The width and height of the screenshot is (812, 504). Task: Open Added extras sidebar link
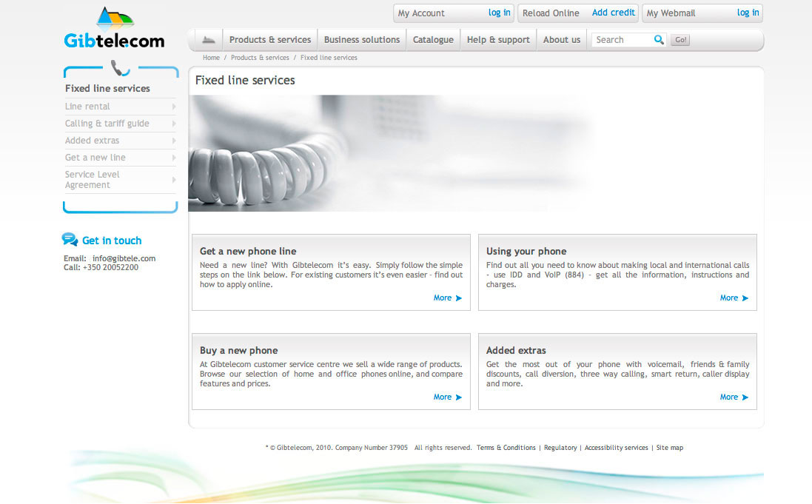click(93, 141)
